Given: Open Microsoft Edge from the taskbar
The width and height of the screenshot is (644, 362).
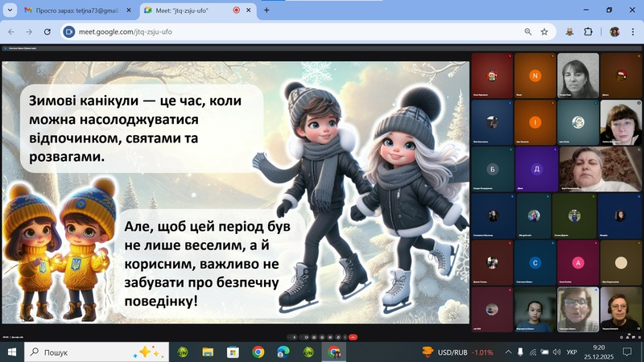Looking at the screenshot, I should [283, 352].
